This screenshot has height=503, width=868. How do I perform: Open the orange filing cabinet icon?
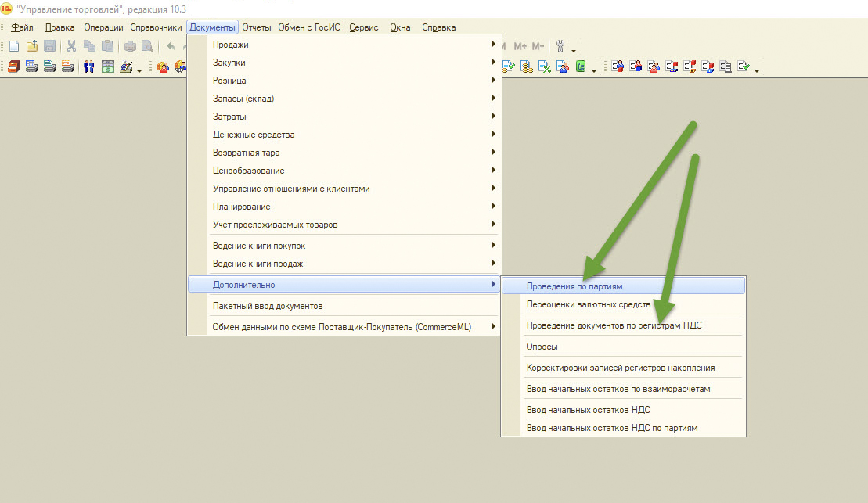point(14,67)
